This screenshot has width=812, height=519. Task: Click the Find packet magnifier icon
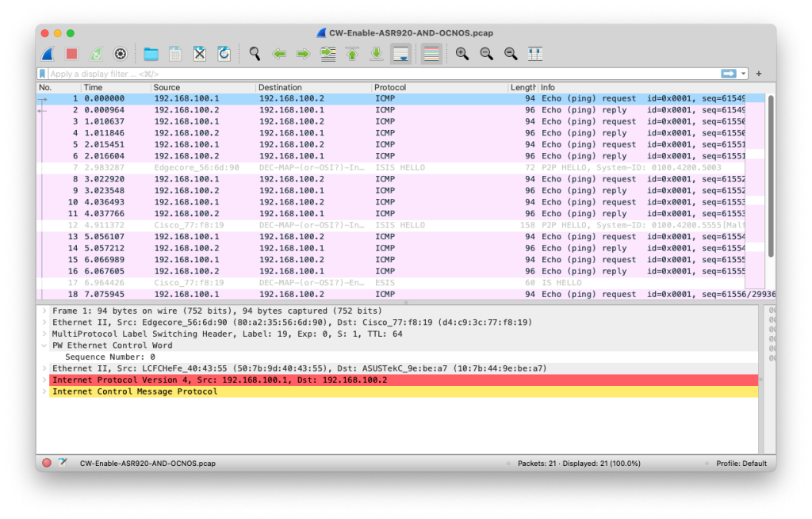tap(255, 54)
